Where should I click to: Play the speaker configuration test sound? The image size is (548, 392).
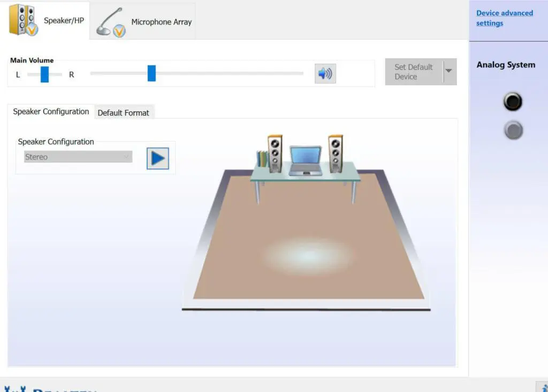click(x=158, y=158)
